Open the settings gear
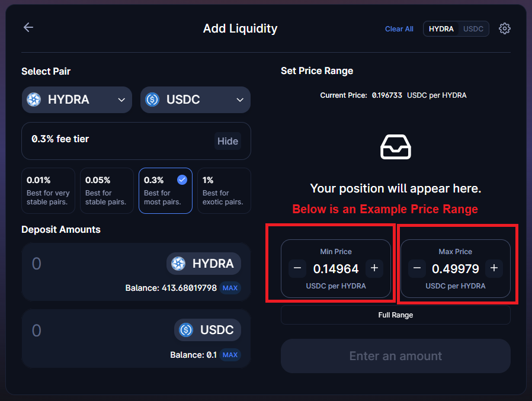Image resolution: width=532 pixels, height=401 pixels. [505, 28]
